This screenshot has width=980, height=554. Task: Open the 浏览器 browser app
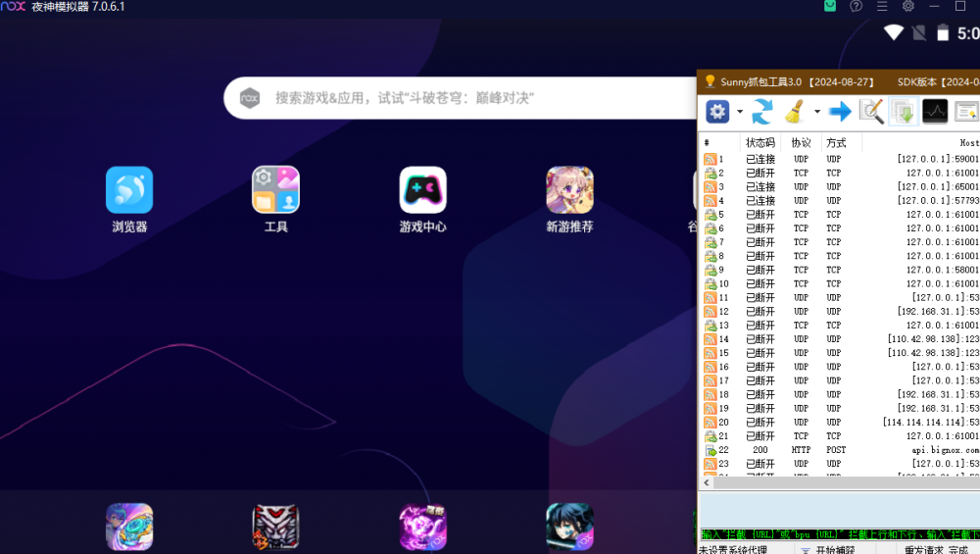pyautogui.click(x=129, y=190)
